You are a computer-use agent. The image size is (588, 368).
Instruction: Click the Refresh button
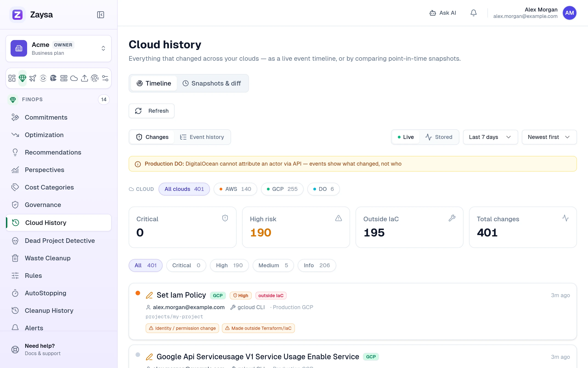coord(152,111)
